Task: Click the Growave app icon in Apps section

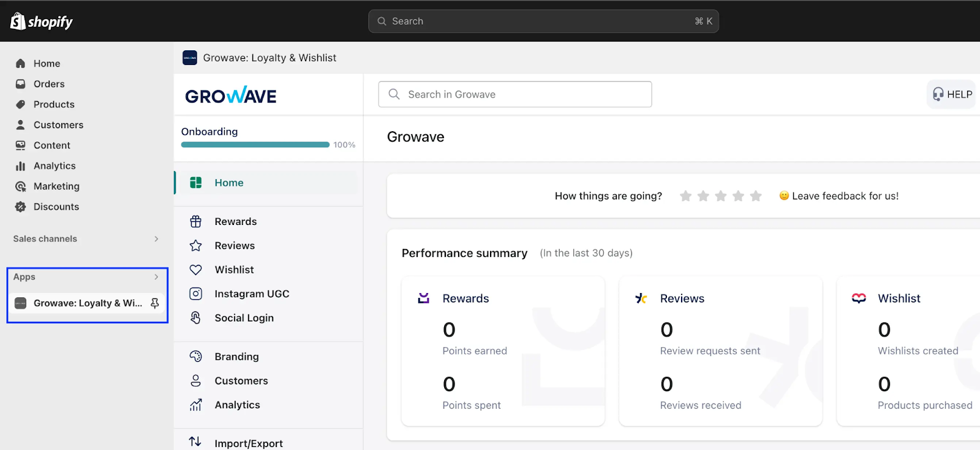Action: [x=20, y=303]
